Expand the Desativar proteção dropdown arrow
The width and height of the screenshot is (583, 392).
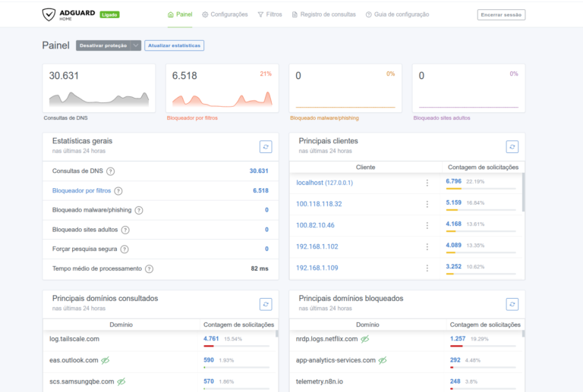coord(136,45)
